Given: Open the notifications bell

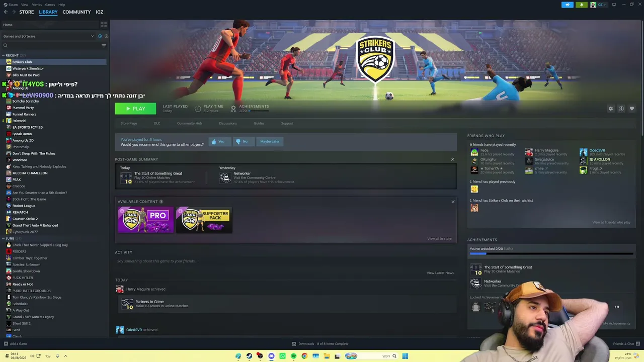Looking at the screenshot, I should tap(582, 5).
